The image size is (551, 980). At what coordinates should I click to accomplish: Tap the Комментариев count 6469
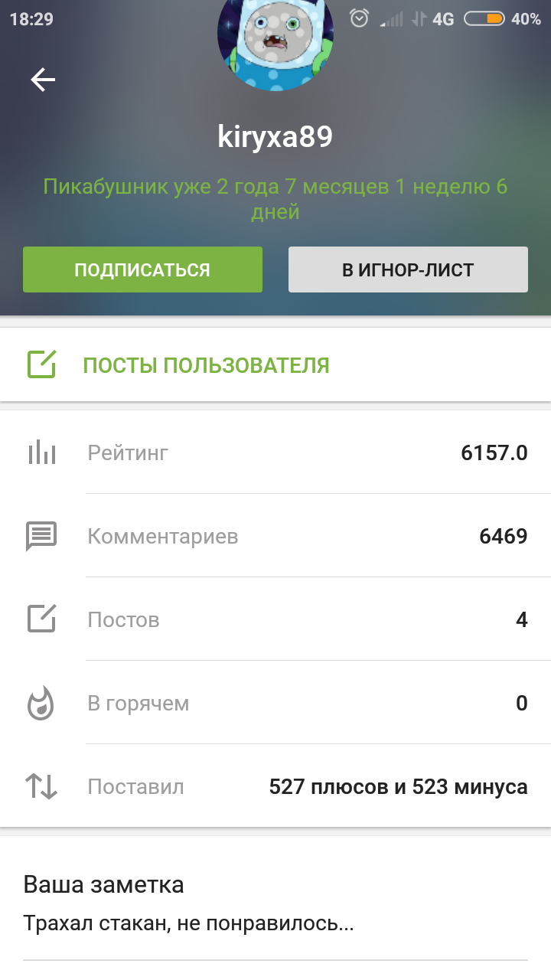[x=503, y=536]
